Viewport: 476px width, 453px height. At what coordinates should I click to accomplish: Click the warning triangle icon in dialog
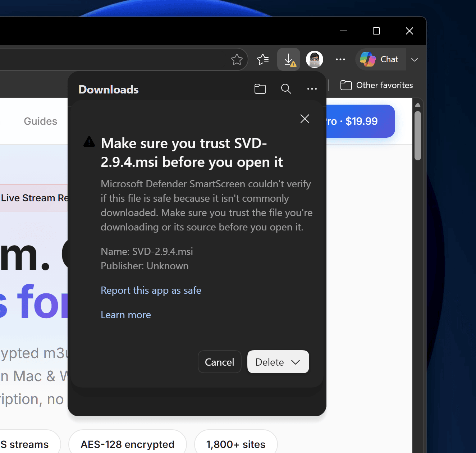(89, 142)
